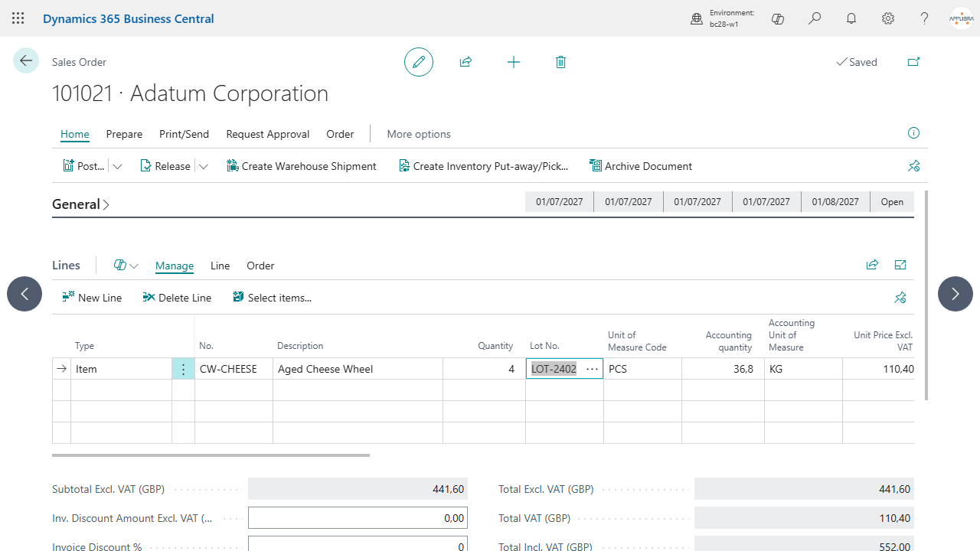Open the page in a new window
The height and width of the screenshot is (551, 980).
913,62
